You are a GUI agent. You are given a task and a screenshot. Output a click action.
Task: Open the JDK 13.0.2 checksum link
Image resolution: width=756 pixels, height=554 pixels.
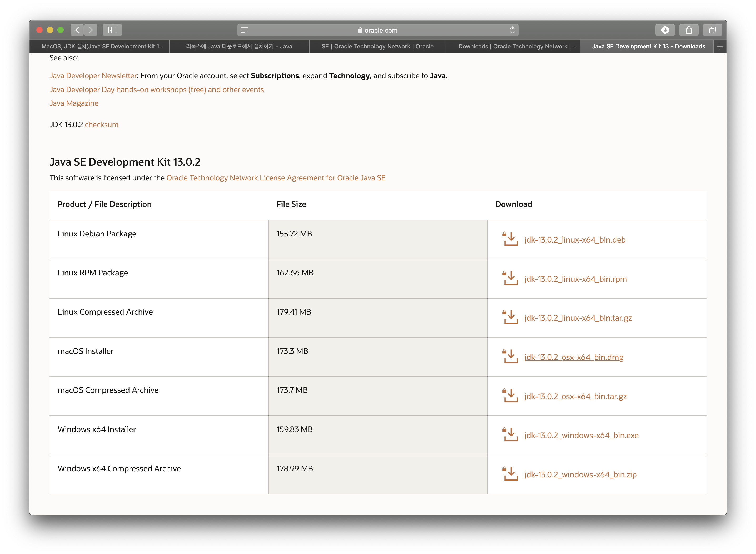click(102, 125)
